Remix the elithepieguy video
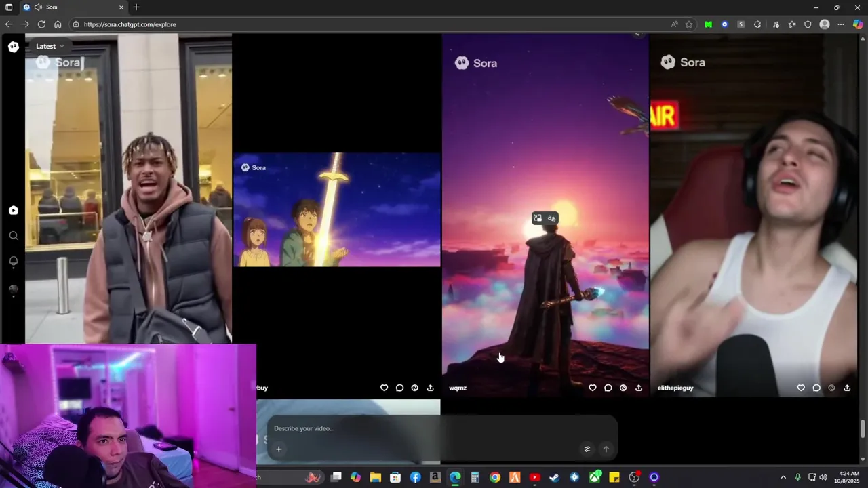The height and width of the screenshot is (488, 868). pos(831,388)
